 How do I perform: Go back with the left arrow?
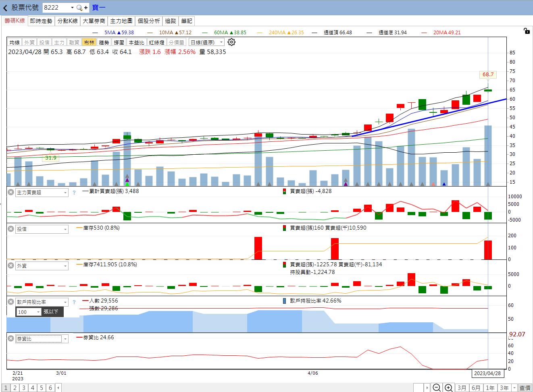click(5, 8)
